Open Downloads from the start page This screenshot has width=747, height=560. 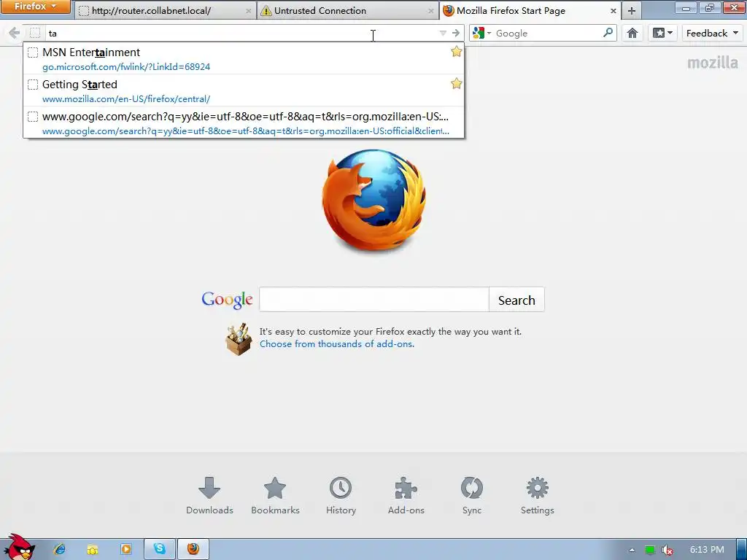[209, 496]
